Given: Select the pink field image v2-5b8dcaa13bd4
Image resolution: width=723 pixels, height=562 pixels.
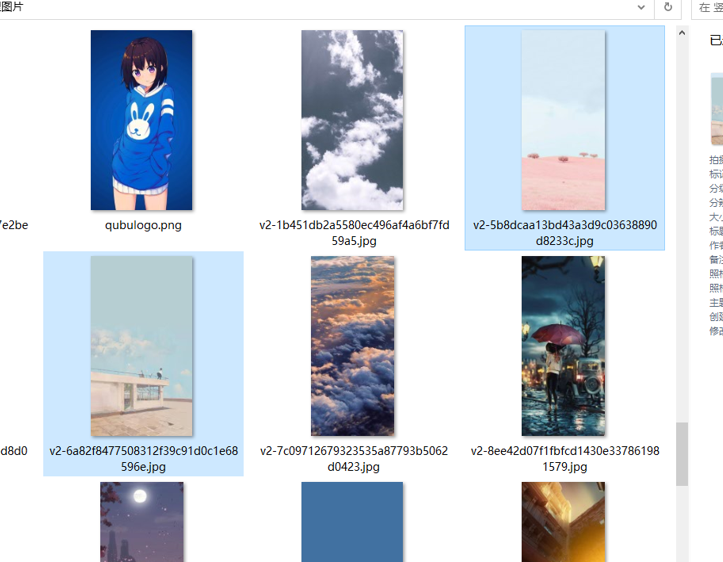Looking at the screenshot, I should 563,120.
